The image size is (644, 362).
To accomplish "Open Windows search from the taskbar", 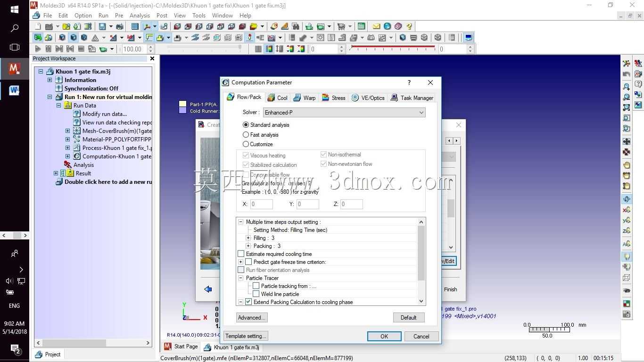I will pyautogui.click(x=14, y=28).
